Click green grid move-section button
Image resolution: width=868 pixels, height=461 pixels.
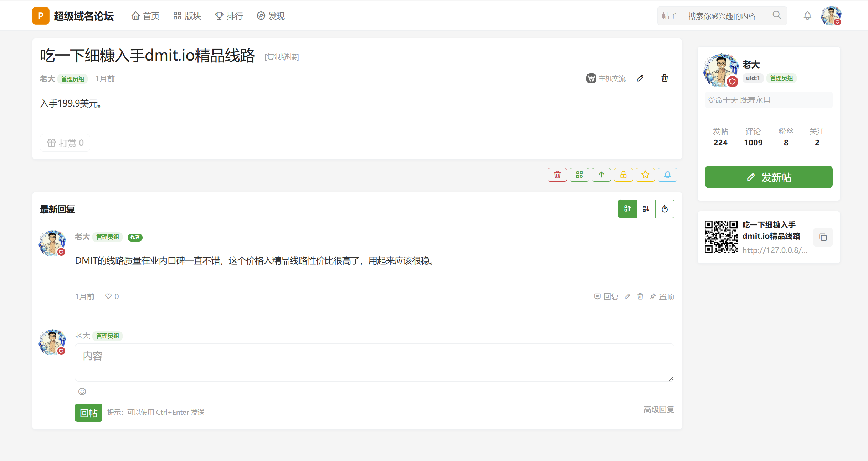tap(579, 175)
